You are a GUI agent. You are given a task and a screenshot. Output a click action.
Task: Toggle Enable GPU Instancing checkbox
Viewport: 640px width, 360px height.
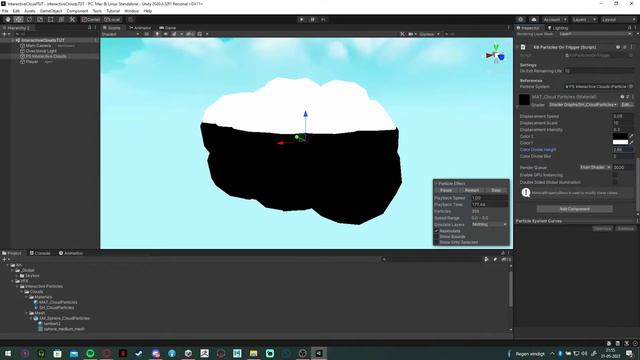[x=615, y=175]
